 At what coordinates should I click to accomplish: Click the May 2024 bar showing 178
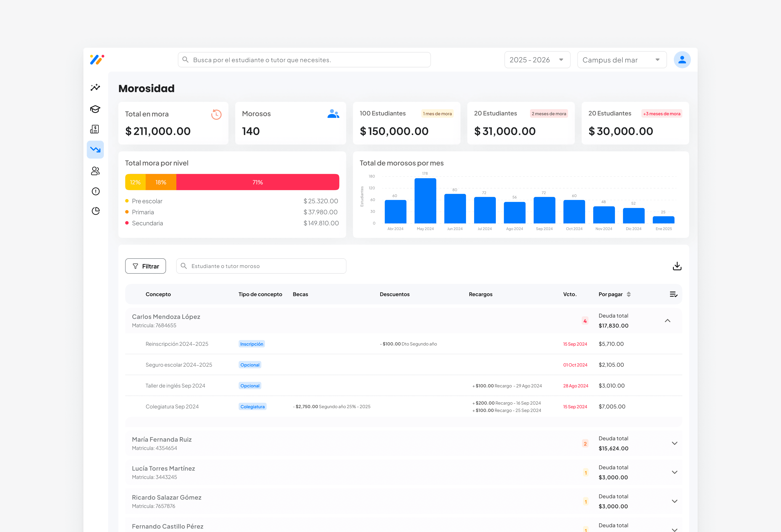click(x=425, y=201)
